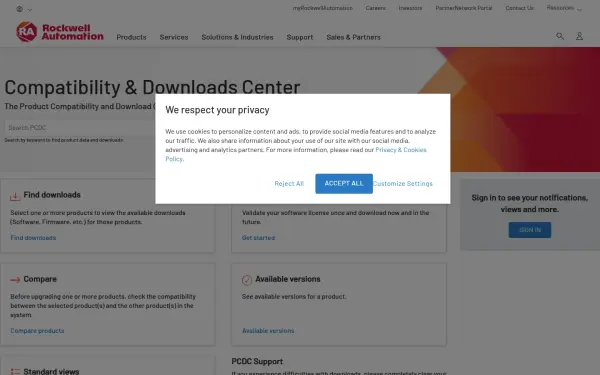Click the Rockwell Automation logo

[60, 32]
